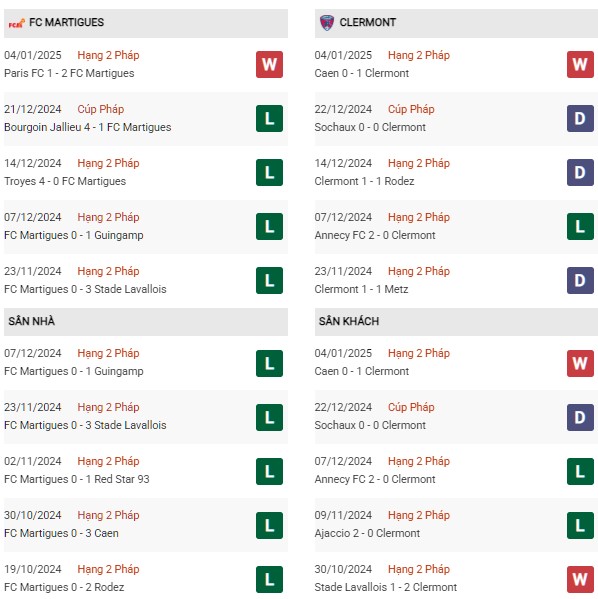Screen dimensions: 598x599
Task: Click the FC MARTIGUES header title
Action: click(x=66, y=23)
